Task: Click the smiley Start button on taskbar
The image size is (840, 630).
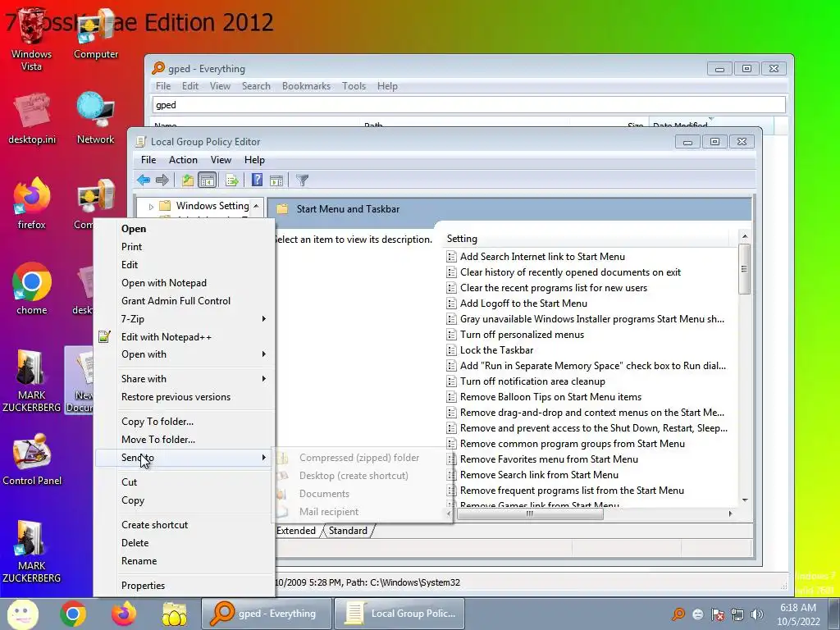Action: (22, 614)
